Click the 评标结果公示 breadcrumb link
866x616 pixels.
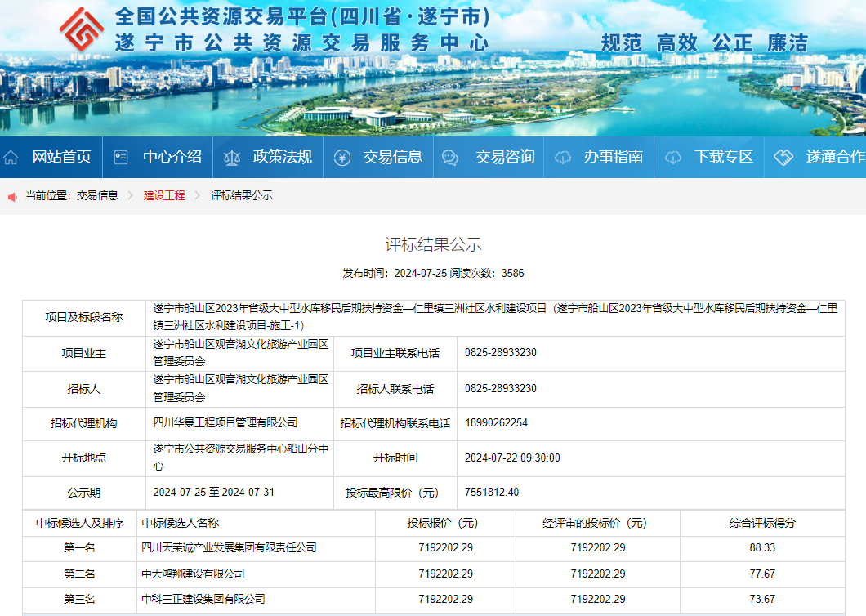coord(242,195)
